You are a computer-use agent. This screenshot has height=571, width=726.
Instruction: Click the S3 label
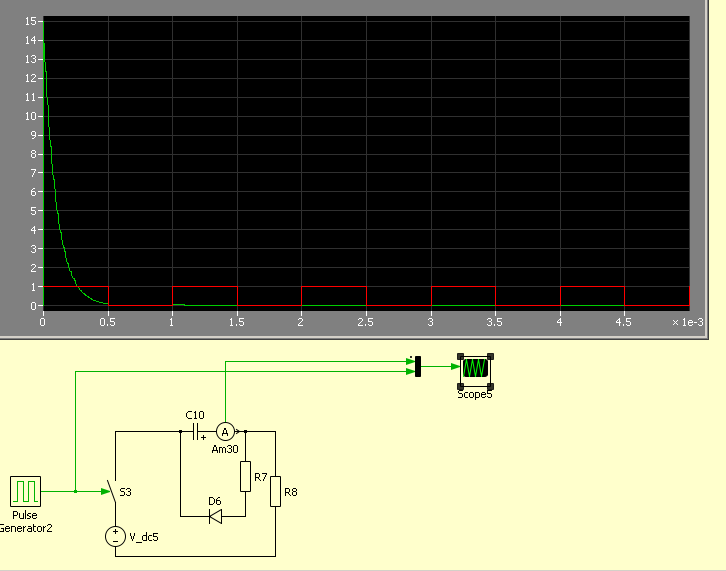coord(125,492)
